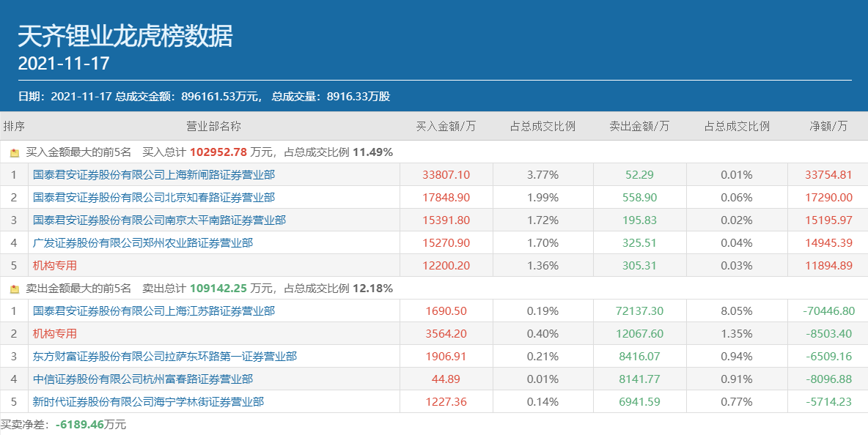Screen dimensions: 868x435
Task: Click the 卖出金额/万 column header
Action: tap(639, 126)
